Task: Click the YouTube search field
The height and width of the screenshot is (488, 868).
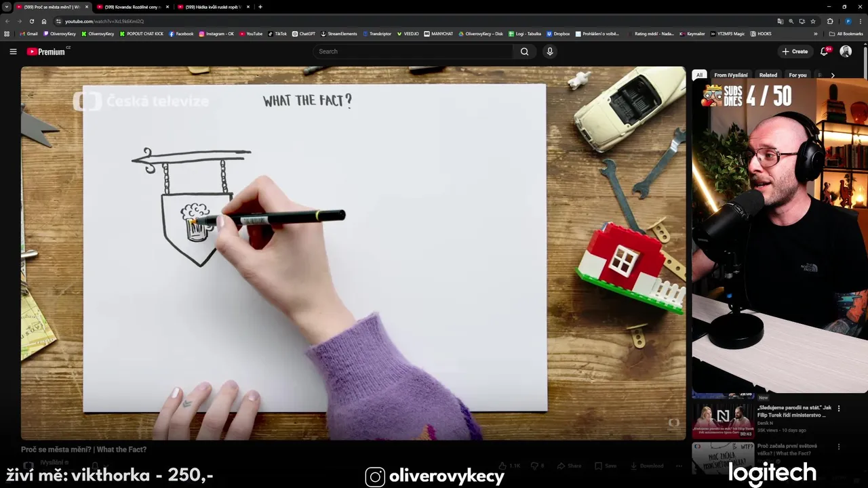Action: [414, 52]
